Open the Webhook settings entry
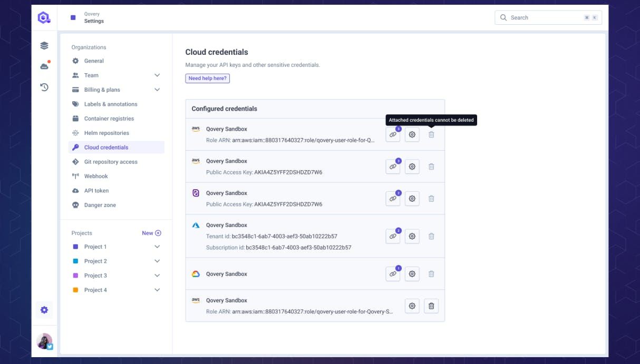The image size is (640, 364). pos(95,176)
